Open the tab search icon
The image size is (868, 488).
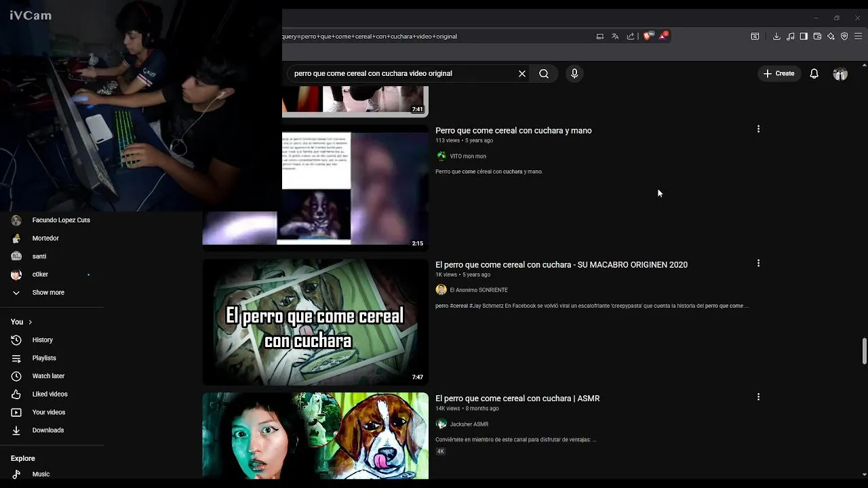[x=755, y=37]
